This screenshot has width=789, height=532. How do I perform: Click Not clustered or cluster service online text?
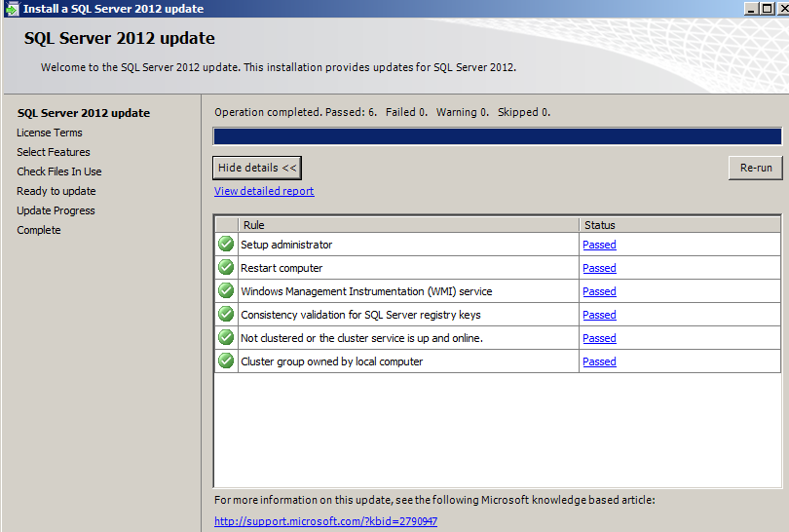[361, 338]
